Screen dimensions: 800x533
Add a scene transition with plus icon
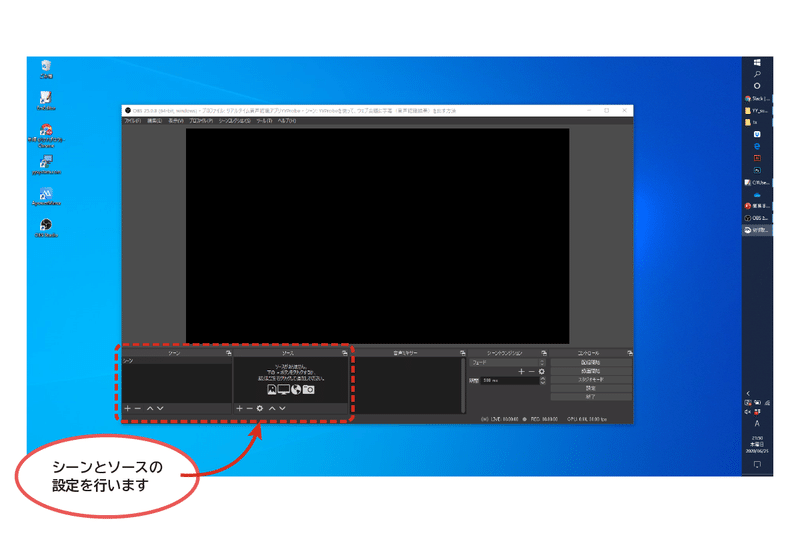(521, 372)
